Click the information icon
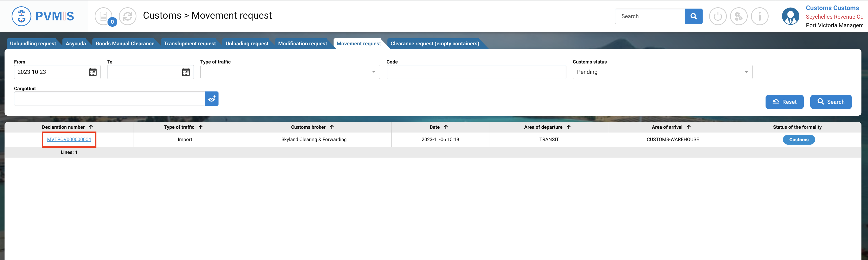 tap(760, 16)
